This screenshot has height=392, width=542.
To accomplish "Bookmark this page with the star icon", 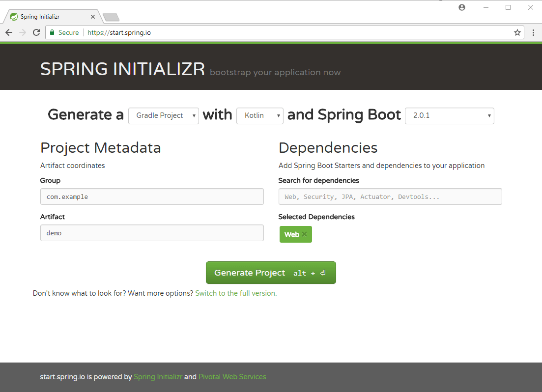I will tap(517, 32).
